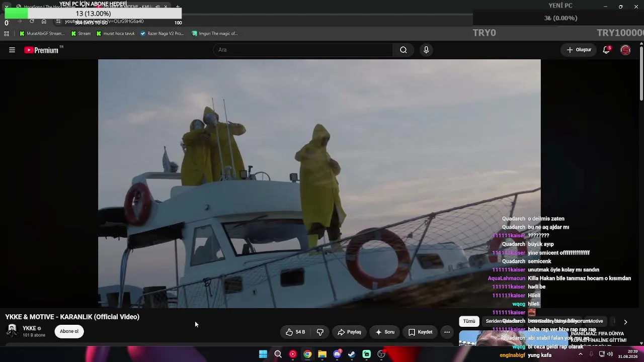Viewport: 644px width, 362px height.
Task: Open YouTube notifications bell
Action: tap(607, 50)
